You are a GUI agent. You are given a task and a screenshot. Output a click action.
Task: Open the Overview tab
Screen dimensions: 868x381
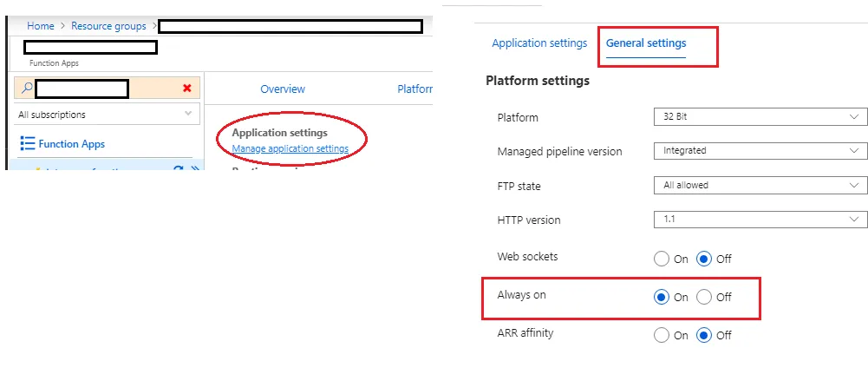click(283, 89)
